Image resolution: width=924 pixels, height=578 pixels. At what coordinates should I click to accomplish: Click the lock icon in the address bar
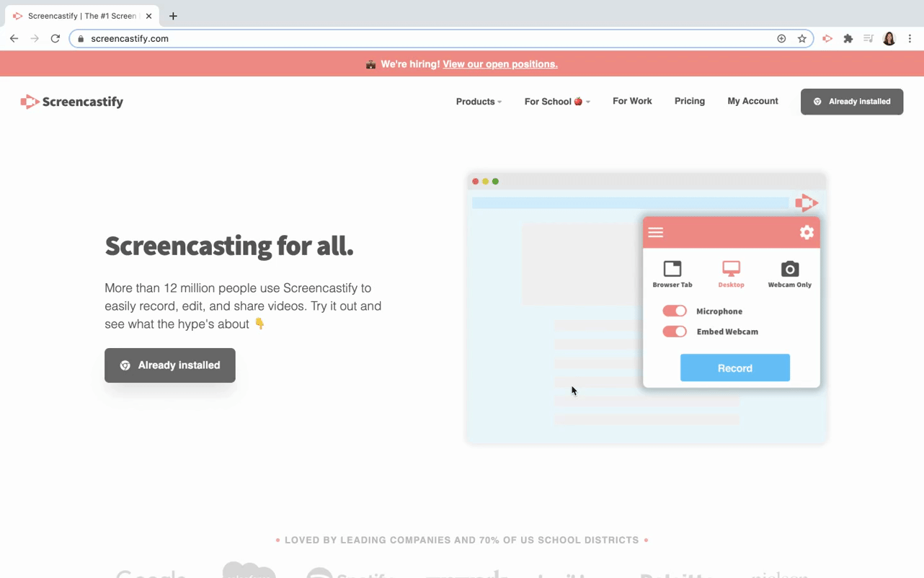point(81,39)
